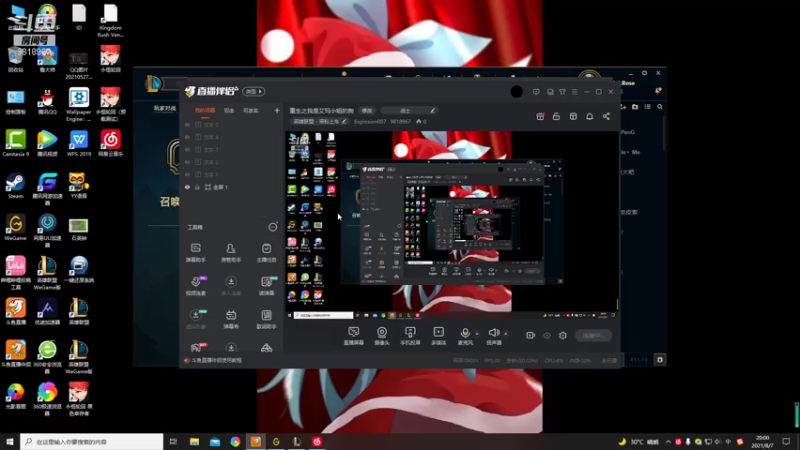Switch to the third scene tab
The image size is (800, 450).
click(x=250, y=110)
